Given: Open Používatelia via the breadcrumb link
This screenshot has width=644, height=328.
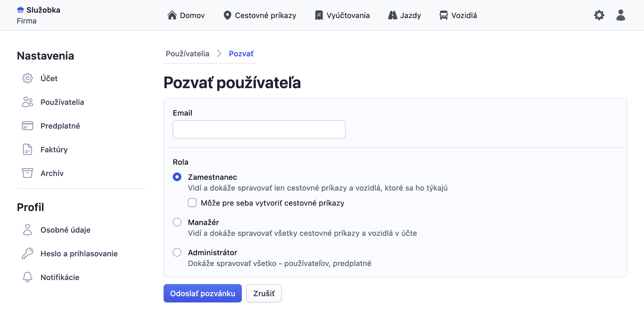Looking at the screenshot, I should 187,53.
